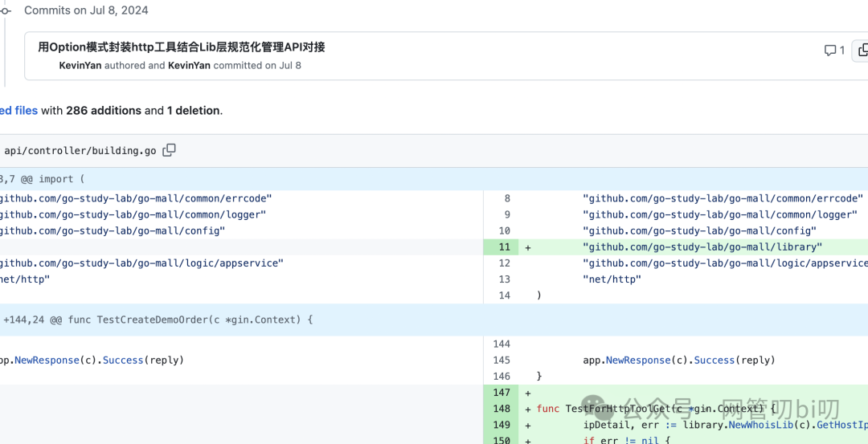Click hunk header func TestCreateDemoOrder
The image size is (868, 444).
(158, 320)
